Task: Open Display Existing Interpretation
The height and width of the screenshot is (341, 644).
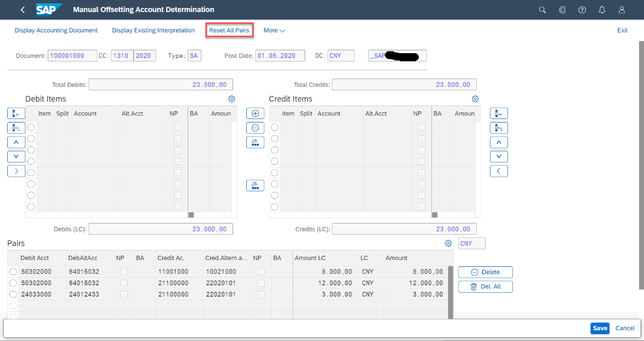Action: [x=154, y=30]
